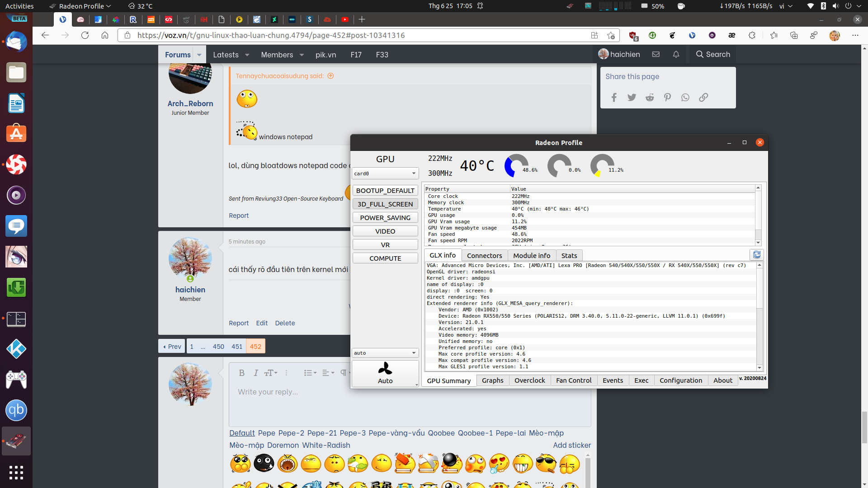Screen dimensions: 868x488
Task: Open the browser settings ellipsis menu
Action: click(x=855, y=35)
